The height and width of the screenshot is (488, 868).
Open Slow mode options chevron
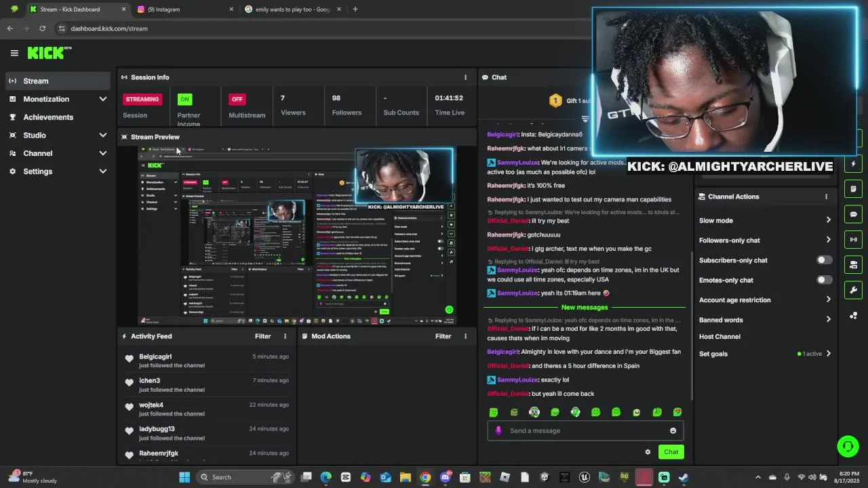828,220
